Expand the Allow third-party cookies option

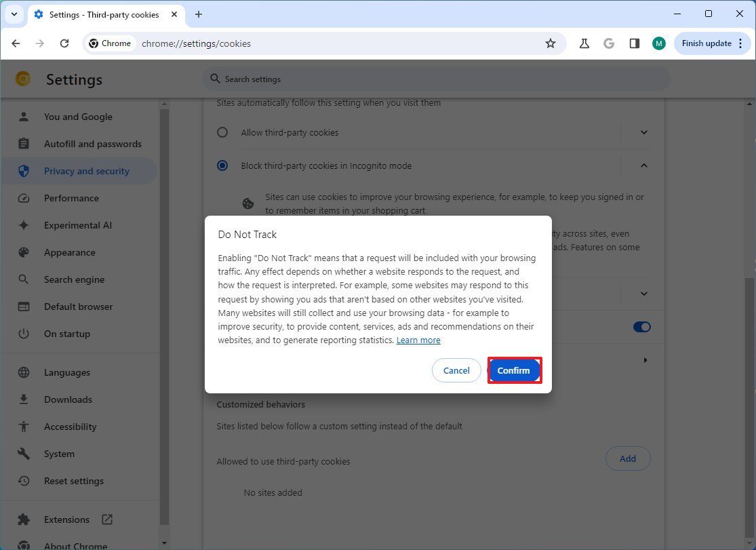tap(643, 132)
